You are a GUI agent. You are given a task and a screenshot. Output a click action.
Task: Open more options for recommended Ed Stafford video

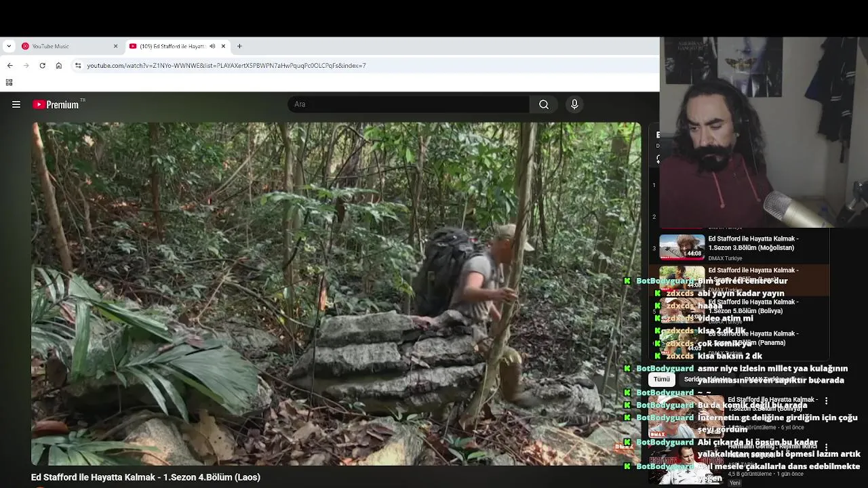click(x=826, y=401)
